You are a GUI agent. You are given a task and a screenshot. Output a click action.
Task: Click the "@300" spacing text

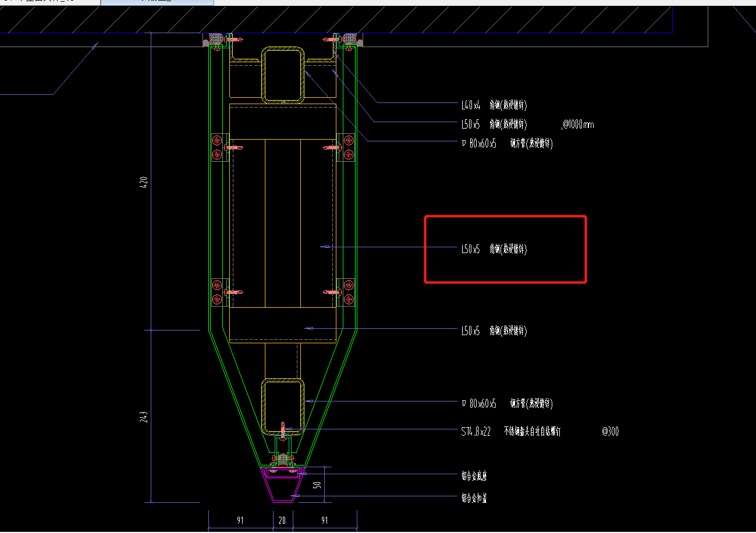(611, 432)
